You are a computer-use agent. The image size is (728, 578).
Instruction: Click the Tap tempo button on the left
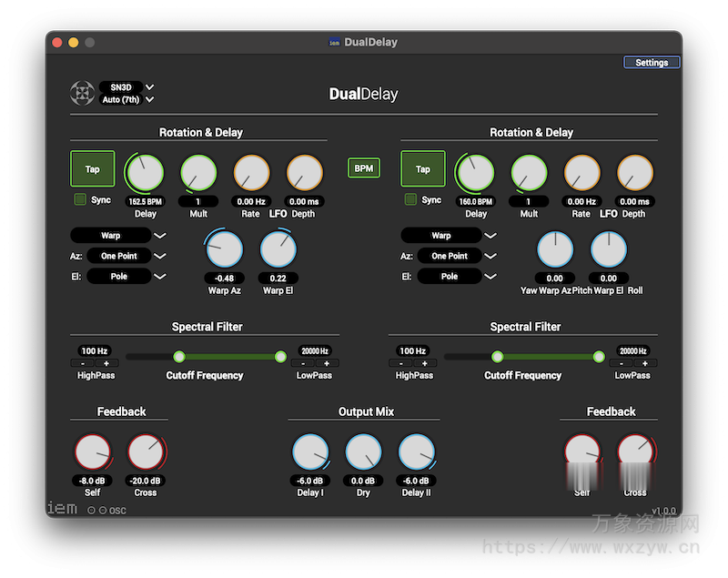pyautogui.click(x=92, y=168)
